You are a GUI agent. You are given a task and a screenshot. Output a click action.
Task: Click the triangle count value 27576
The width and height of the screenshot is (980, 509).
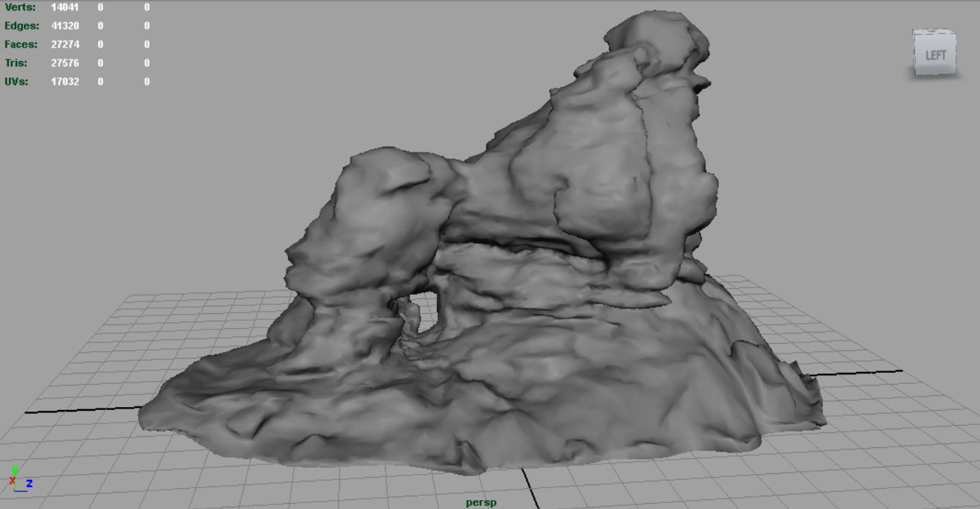point(65,63)
